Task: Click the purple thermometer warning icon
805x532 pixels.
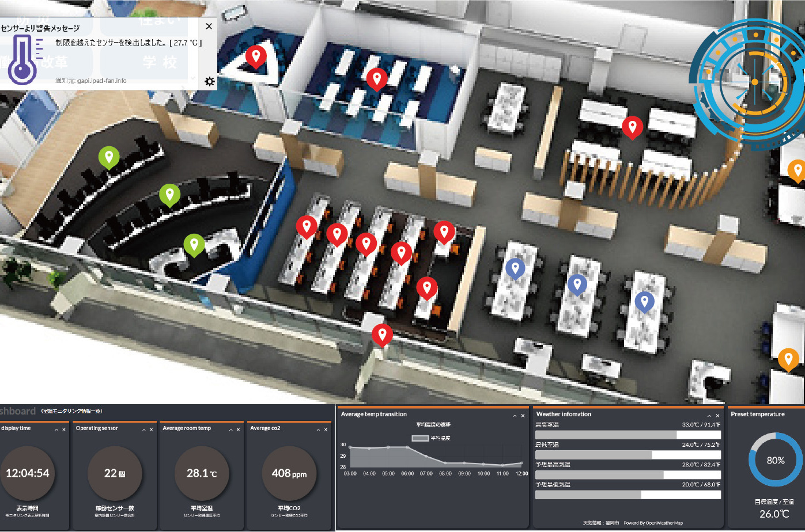Action: 24,59
